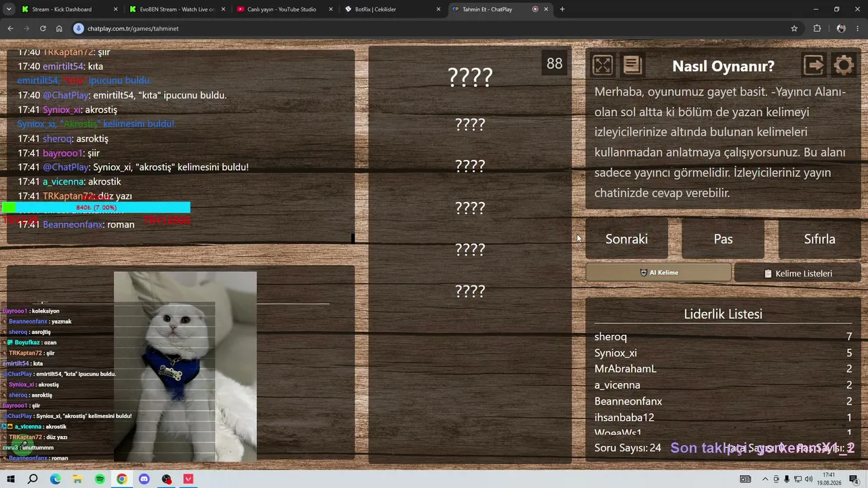This screenshot has height=488, width=868.
Task: Click the cat photo thumbnail
Action: pos(185,367)
